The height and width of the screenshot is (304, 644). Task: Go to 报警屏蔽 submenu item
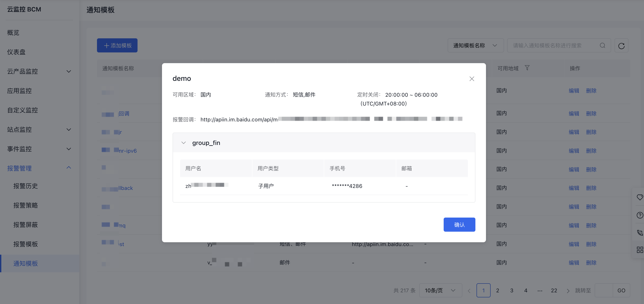click(26, 225)
